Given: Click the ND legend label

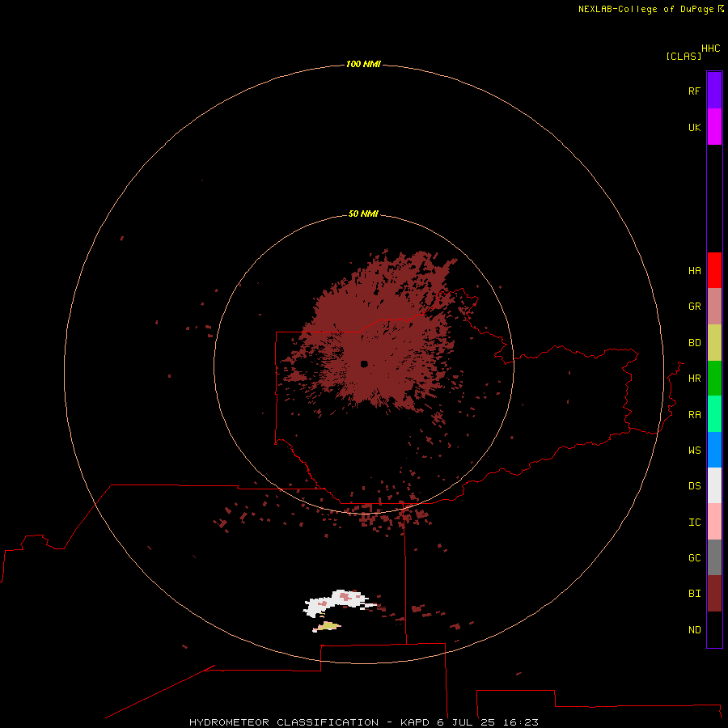Looking at the screenshot, I should [695, 630].
